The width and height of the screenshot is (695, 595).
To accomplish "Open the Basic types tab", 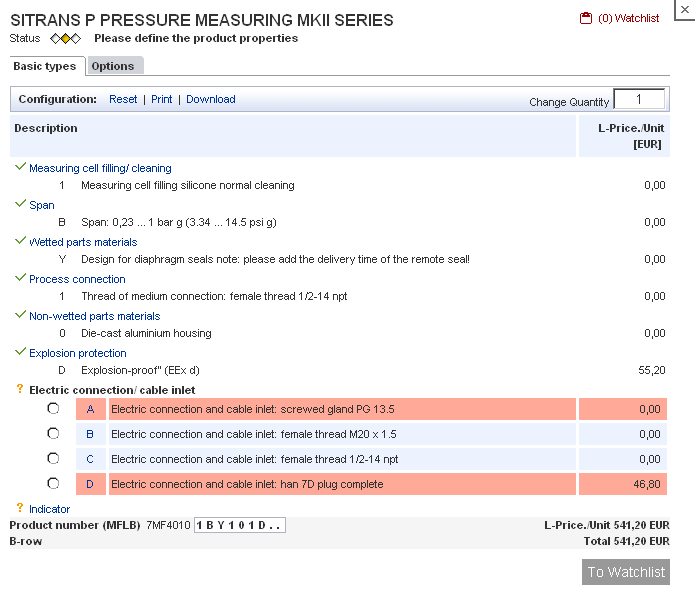I will 47,66.
